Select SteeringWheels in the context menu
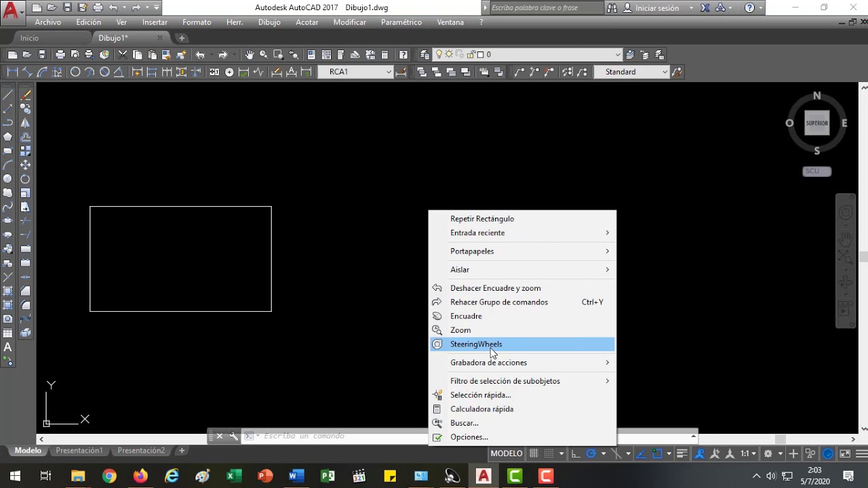This screenshot has height=488, width=868. pyautogui.click(x=522, y=344)
